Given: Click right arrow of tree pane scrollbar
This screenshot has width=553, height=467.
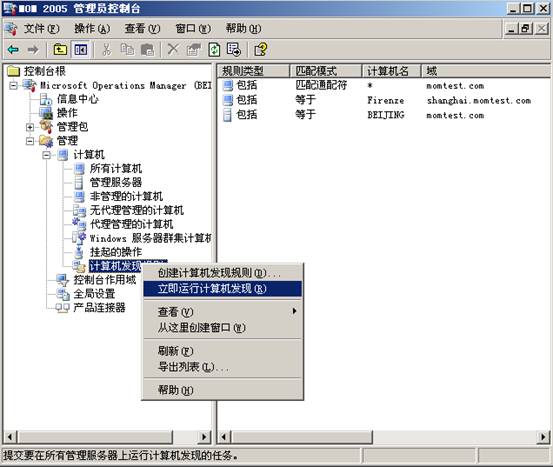Looking at the screenshot, I should [x=204, y=437].
